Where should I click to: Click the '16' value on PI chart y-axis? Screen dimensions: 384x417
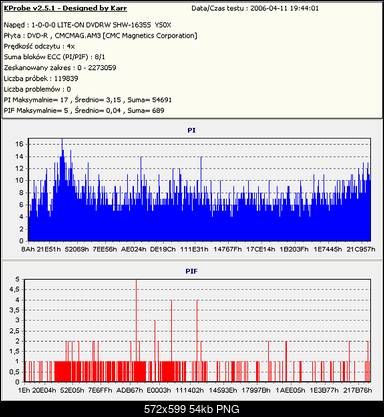pyautogui.click(x=20, y=144)
